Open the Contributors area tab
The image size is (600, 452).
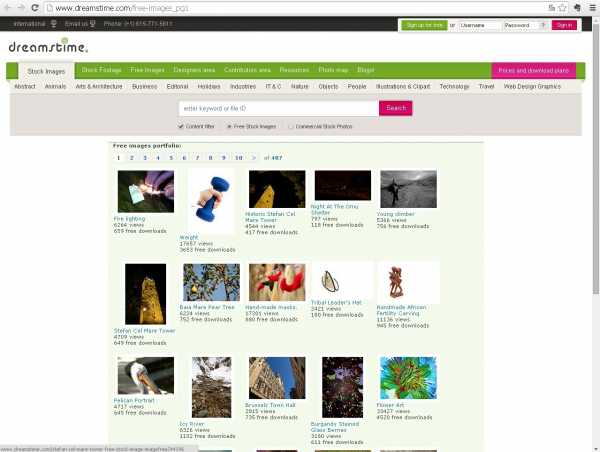coord(247,70)
